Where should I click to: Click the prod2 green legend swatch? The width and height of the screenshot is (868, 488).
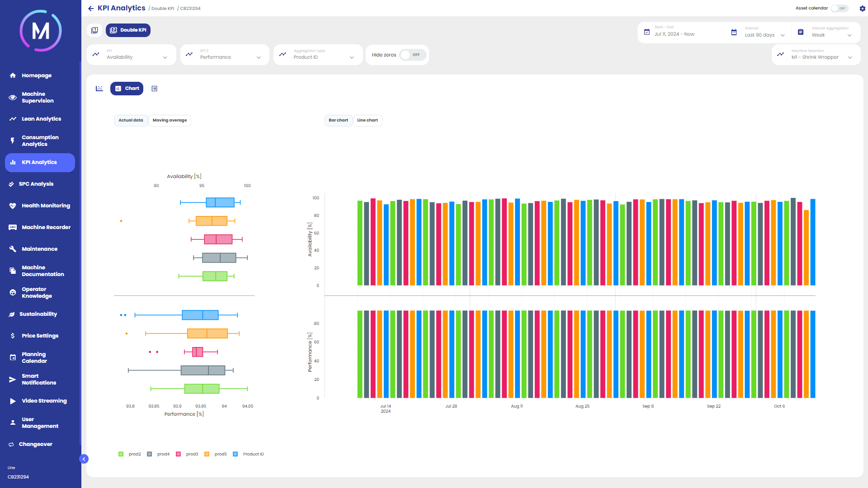coord(121,454)
